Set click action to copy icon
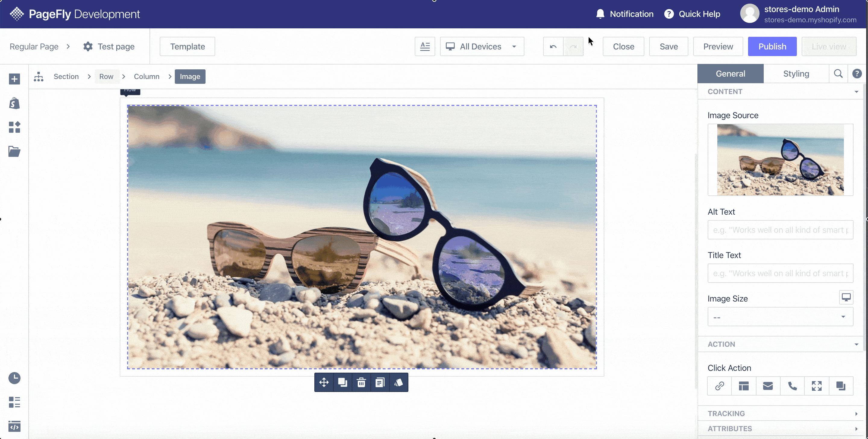The width and height of the screenshot is (868, 439). [x=841, y=386]
